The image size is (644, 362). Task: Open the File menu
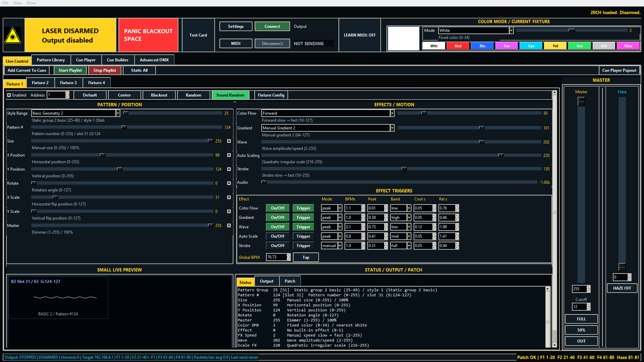(x=5, y=3)
